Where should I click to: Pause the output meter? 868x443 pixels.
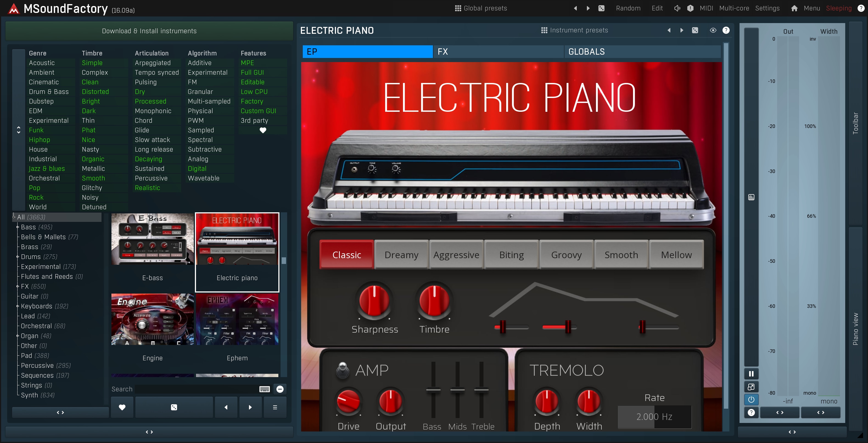(751, 374)
